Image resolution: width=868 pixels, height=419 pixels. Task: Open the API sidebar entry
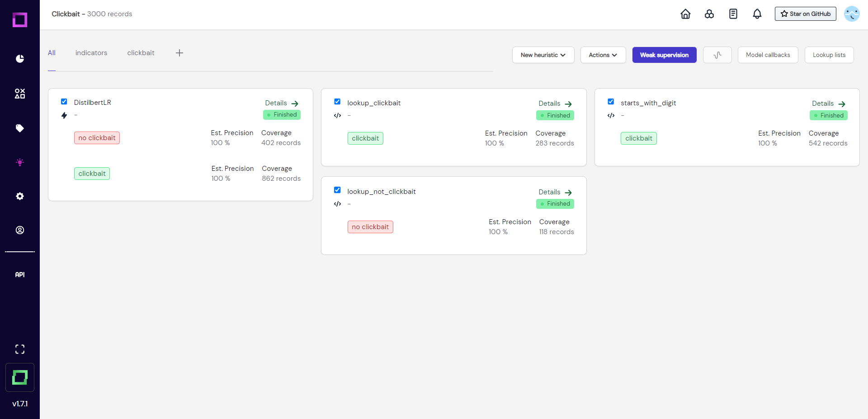[20, 274]
